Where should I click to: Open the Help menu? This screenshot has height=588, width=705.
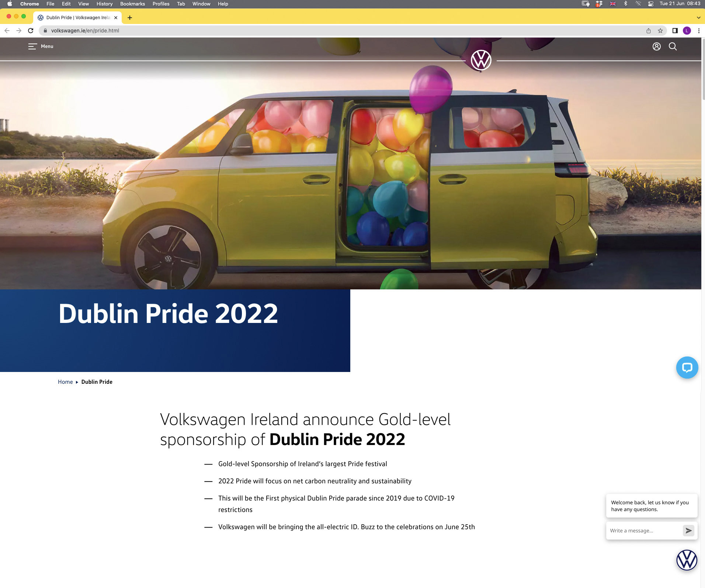point(223,4)
